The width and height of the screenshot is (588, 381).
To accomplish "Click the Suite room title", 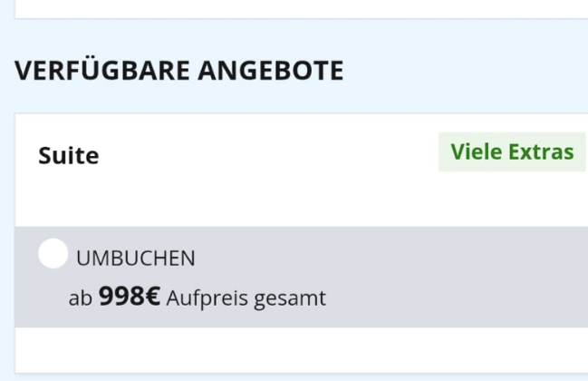I will [69, 155].
